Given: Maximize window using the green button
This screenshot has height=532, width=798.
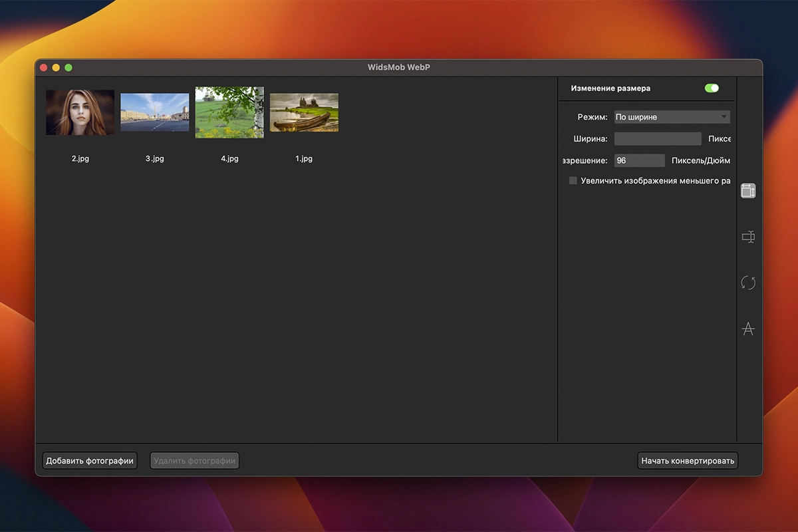Looking at the screenshot, I should pos(68,68).
